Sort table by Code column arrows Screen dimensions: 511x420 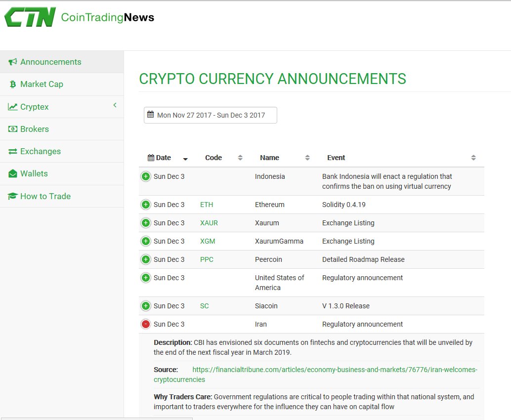point(240,158)
